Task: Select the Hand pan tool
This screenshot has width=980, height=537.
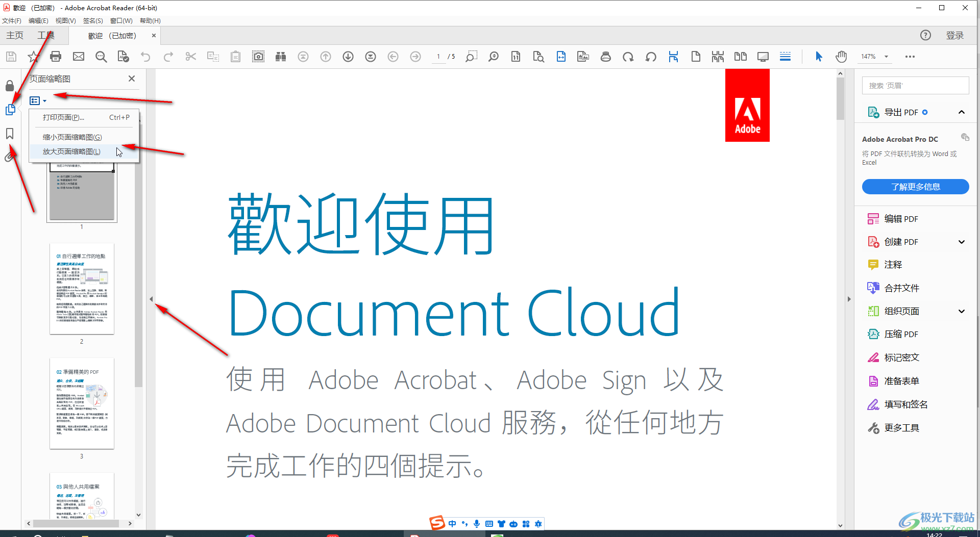Action: [x=841, y=57]
